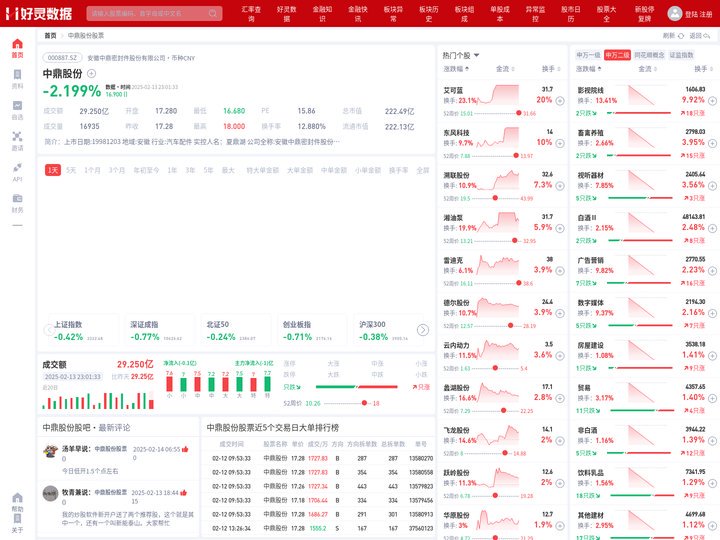Open the 板块异常 header menu

pyautogui.click(x=394, y=14)
